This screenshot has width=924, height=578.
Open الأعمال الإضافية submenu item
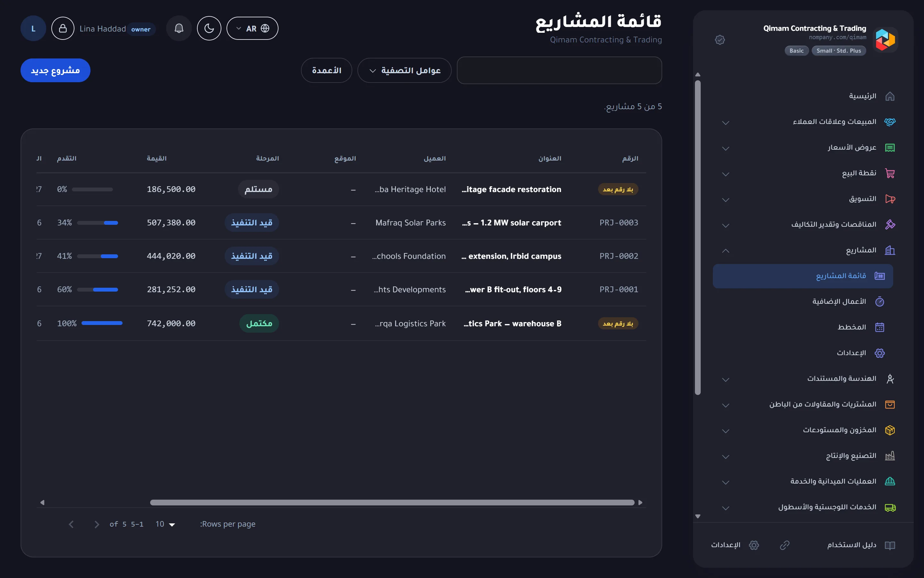tap(803, 302)
